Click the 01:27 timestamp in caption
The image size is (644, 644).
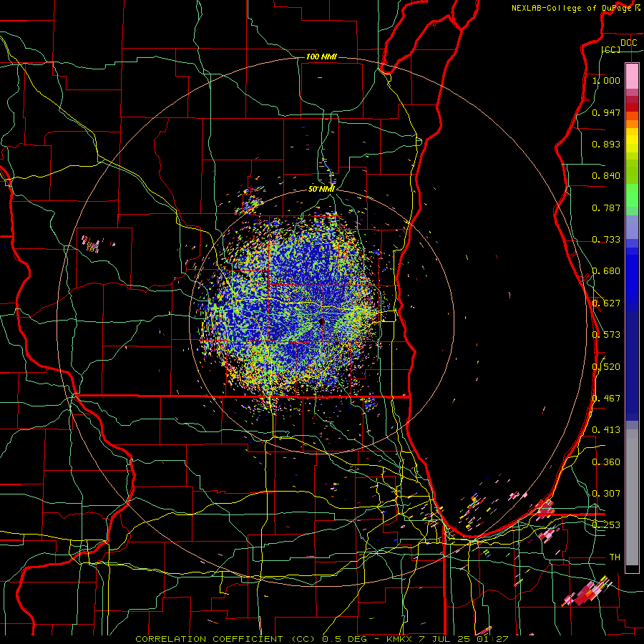(x=492, y=639)
